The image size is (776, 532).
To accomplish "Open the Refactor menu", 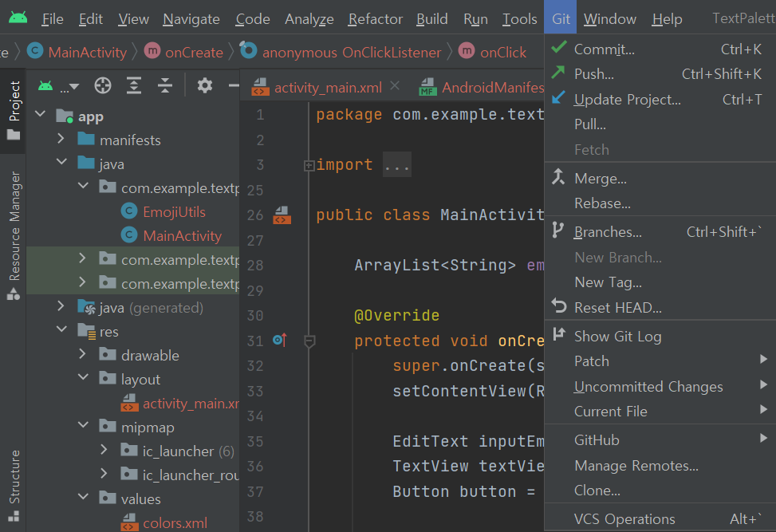I will coord(375,19).
